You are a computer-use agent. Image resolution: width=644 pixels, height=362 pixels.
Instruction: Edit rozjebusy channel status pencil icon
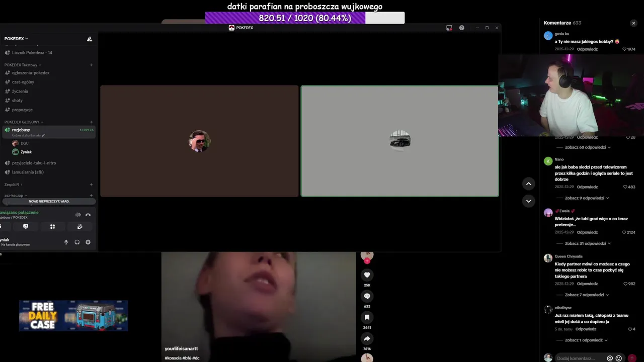(43, 135)
